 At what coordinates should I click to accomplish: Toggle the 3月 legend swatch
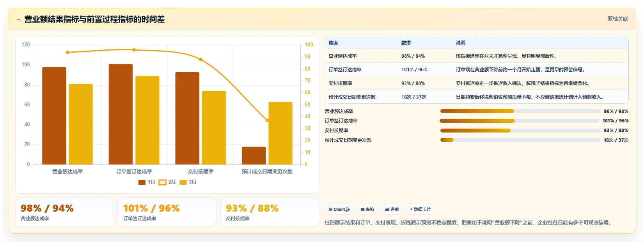pos(183,182)
